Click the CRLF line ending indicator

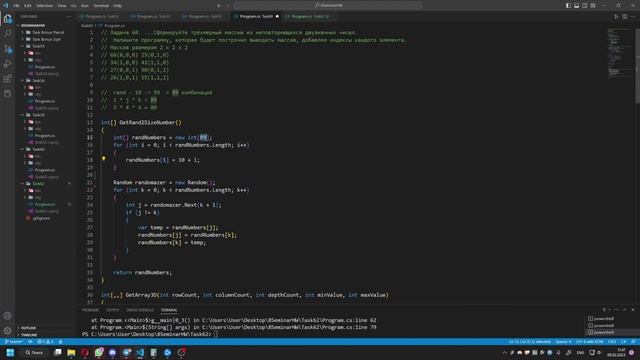(x=612, y=342)
